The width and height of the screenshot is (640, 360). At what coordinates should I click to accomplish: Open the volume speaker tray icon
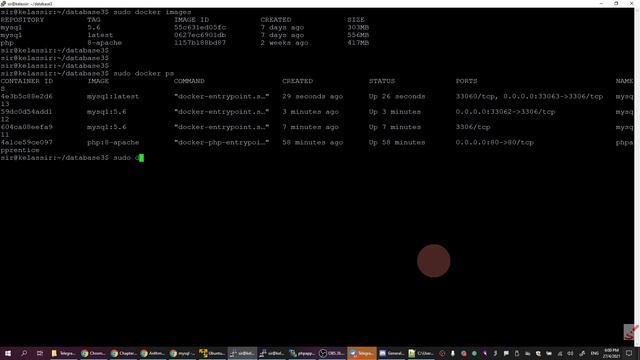[x=570, y=353]
